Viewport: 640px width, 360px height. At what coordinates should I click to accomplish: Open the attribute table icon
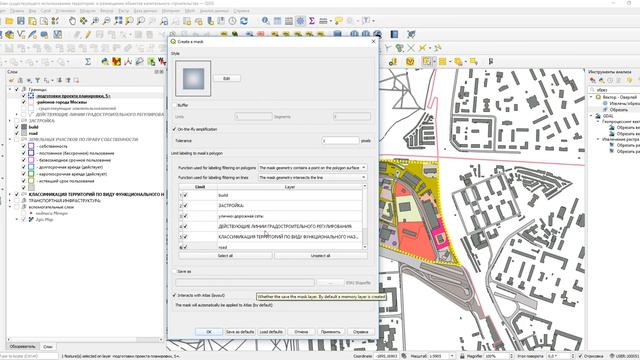(278, 21)
